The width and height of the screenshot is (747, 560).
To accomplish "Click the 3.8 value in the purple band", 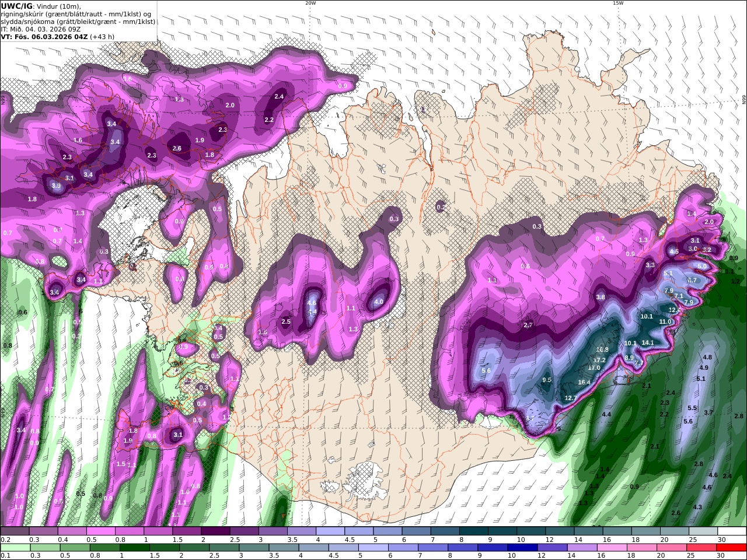I will point(601,297).
